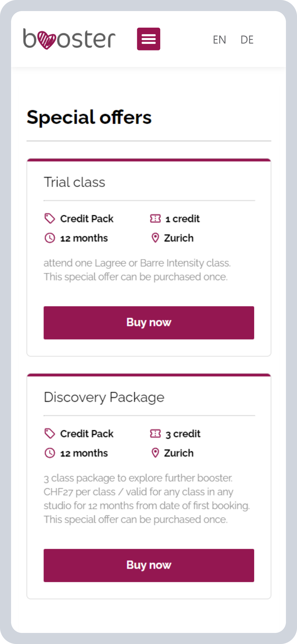The height and width of the screenshot is (644, 297).
Task: Click the Discovery Package description text
Action: 146,499
